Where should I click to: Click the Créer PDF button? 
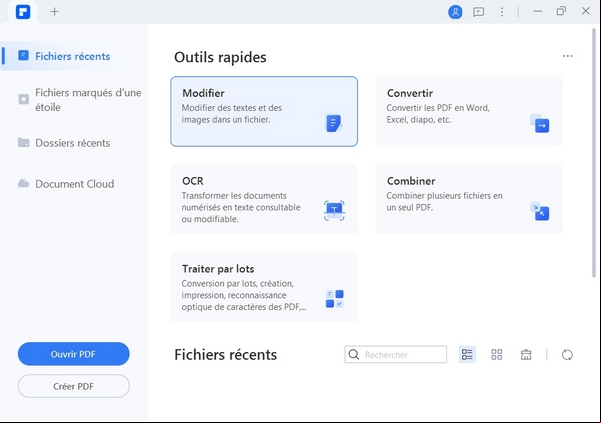coord(74,386)
